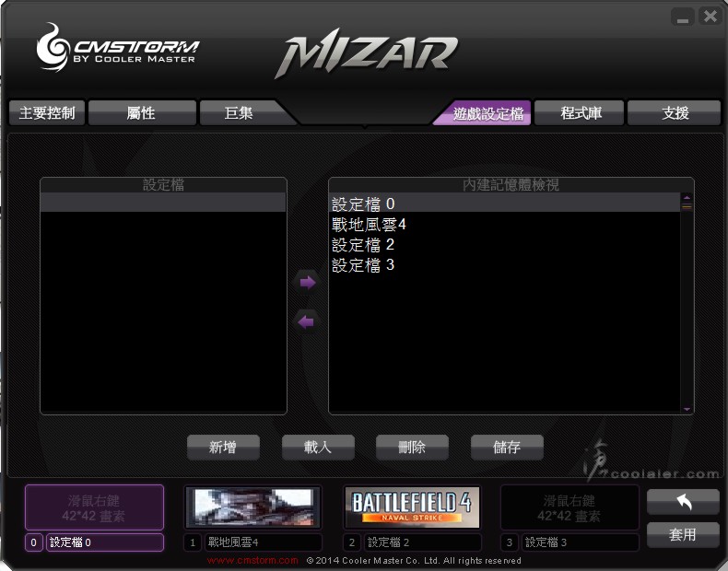Click the 戰地風雲4 name field
This screenshot has height=571, width=728.
tap(264, 542)
